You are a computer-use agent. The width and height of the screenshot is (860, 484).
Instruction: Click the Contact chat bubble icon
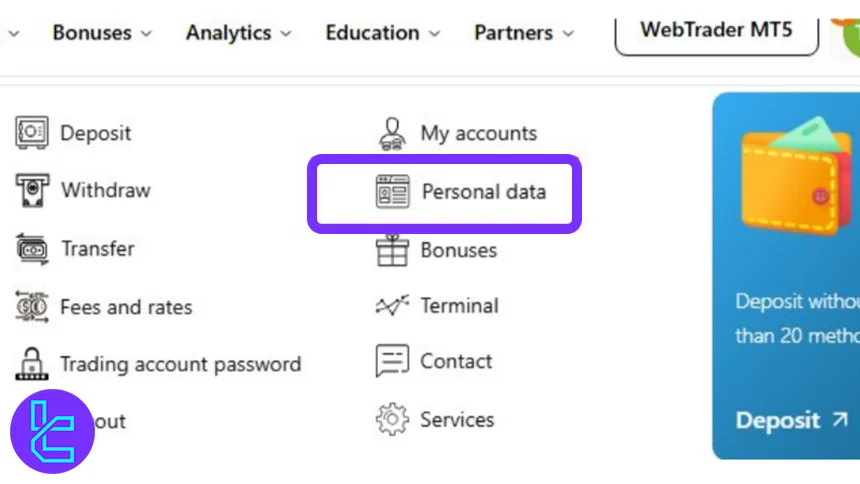click(x=392, y=361)
